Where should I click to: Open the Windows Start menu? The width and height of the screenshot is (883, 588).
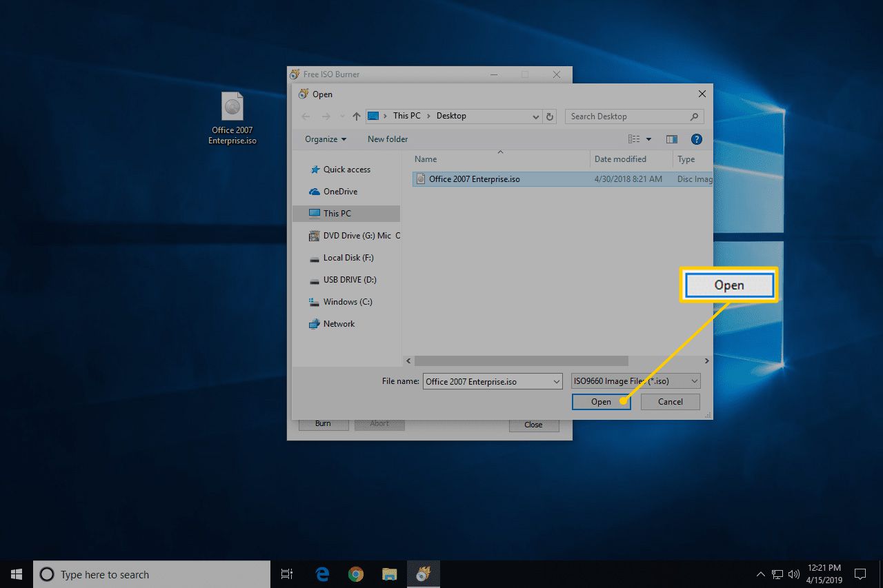click(17, 574)
